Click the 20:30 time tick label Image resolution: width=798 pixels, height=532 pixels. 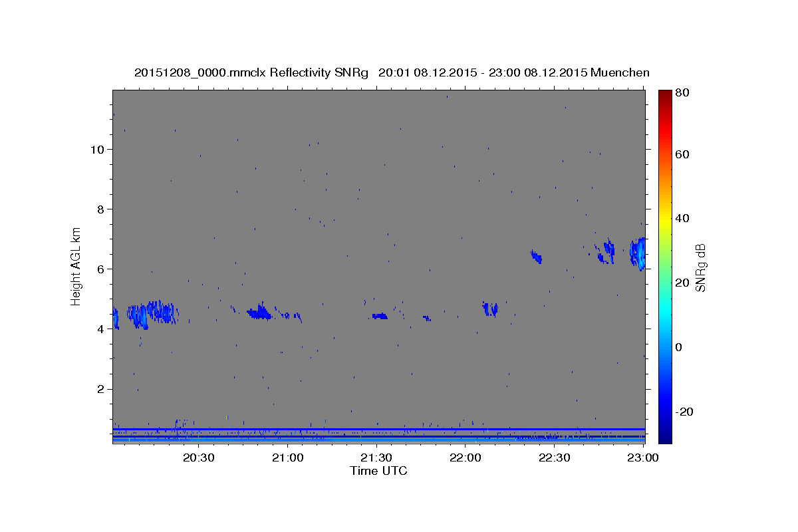coord(199,458)
